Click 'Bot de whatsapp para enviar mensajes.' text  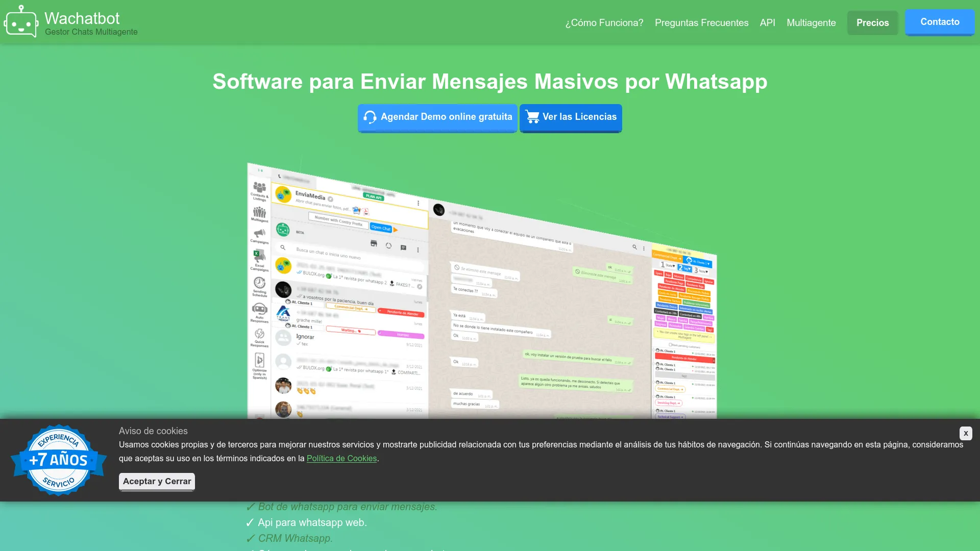[348, 507]
